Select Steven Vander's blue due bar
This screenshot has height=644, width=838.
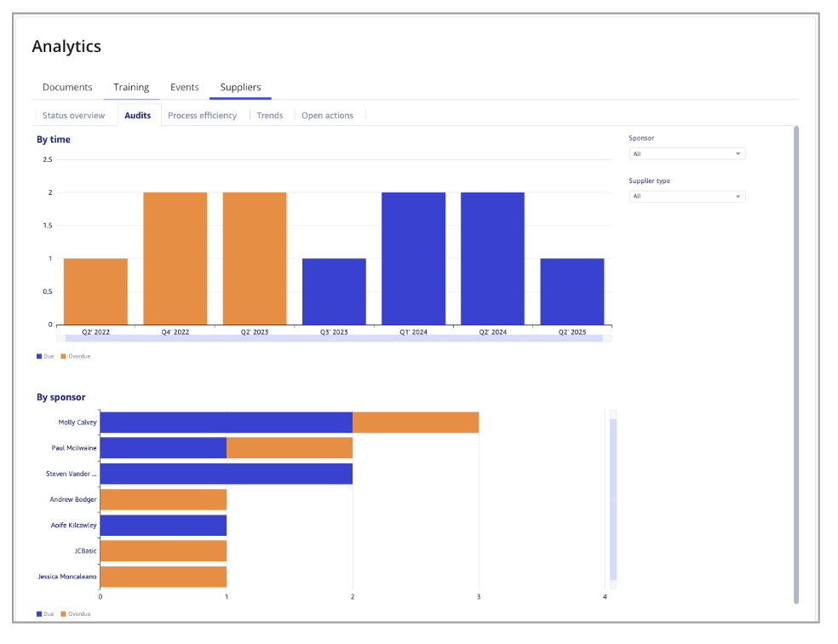point(226,474)
